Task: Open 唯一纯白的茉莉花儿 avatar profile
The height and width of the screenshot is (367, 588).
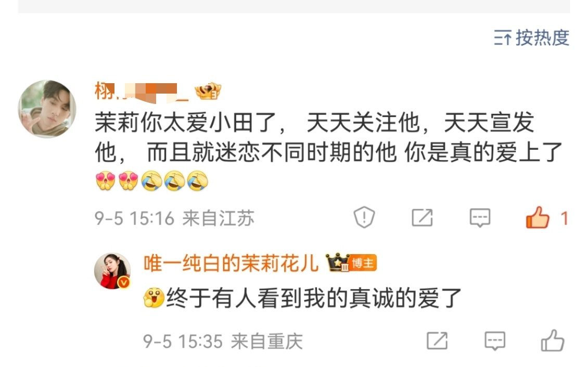Action: 112,271
